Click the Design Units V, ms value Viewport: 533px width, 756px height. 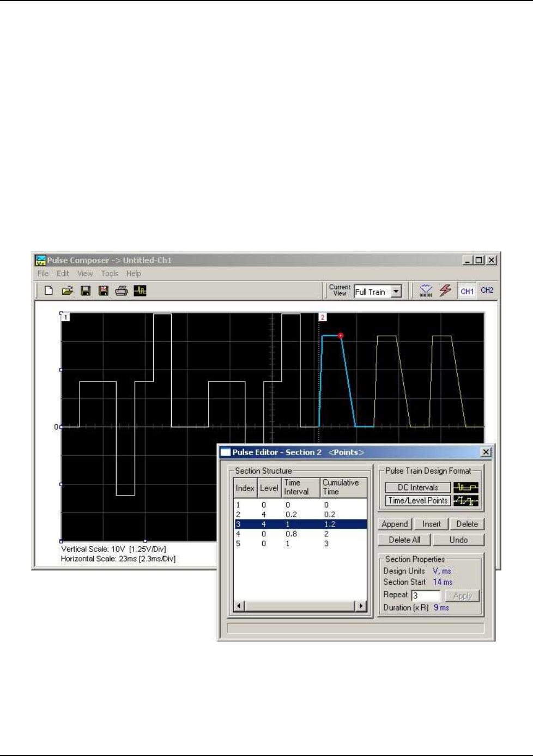(x=442, y=571)
